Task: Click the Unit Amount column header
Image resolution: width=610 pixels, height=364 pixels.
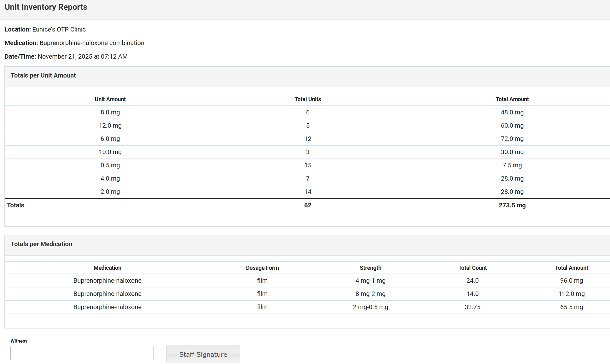Action: 110,99
